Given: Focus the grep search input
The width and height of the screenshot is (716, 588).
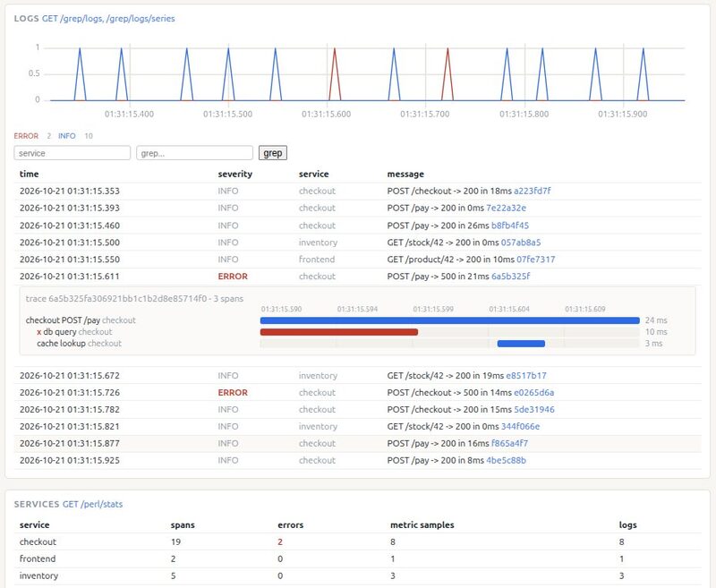Looking at the screenshot, I should tap(194, 153).
